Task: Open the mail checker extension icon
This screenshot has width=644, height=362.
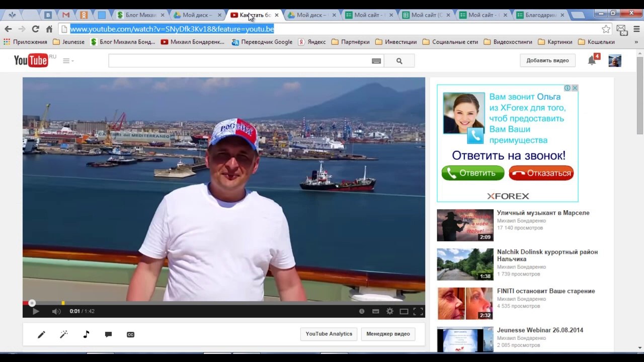Action: tap(621, 29)
